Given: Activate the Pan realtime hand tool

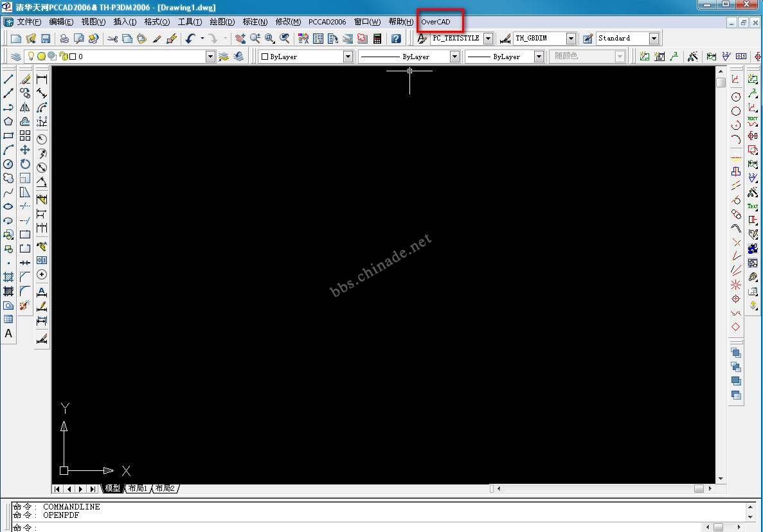Looking at the screenshot, I should pyautogui.click(x=240, y=39).
